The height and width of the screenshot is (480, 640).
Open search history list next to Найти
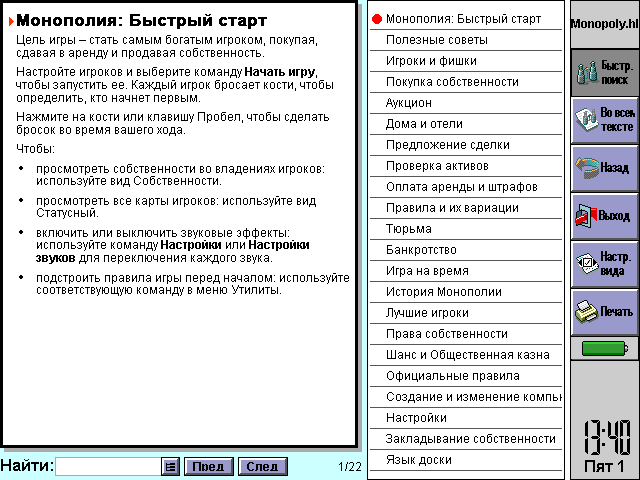[170, 466]
